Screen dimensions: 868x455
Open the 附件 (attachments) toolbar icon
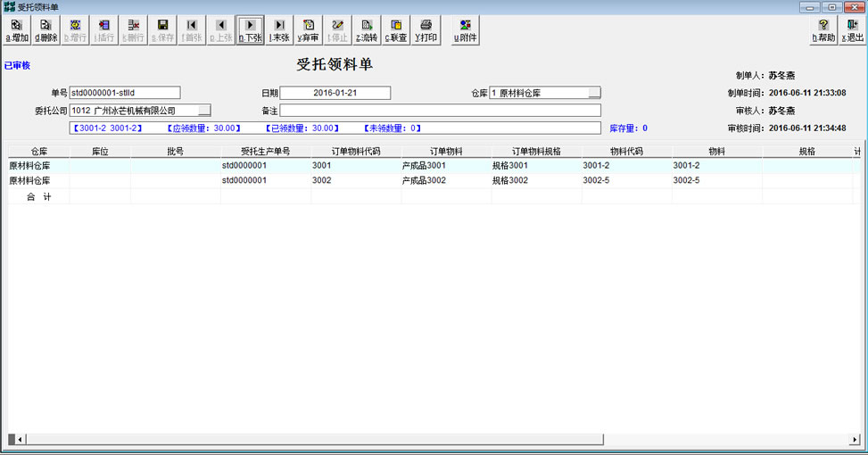[466, 30]
